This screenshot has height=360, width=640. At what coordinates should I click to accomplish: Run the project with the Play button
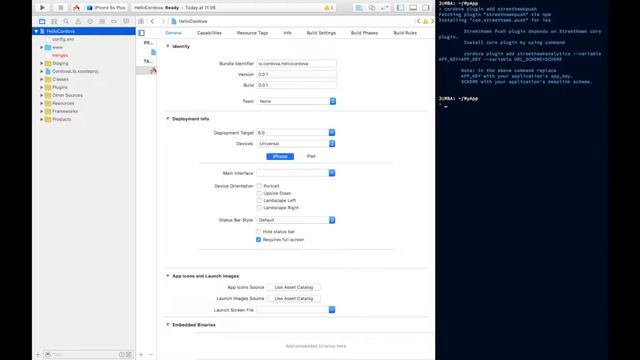click(42, 7)
